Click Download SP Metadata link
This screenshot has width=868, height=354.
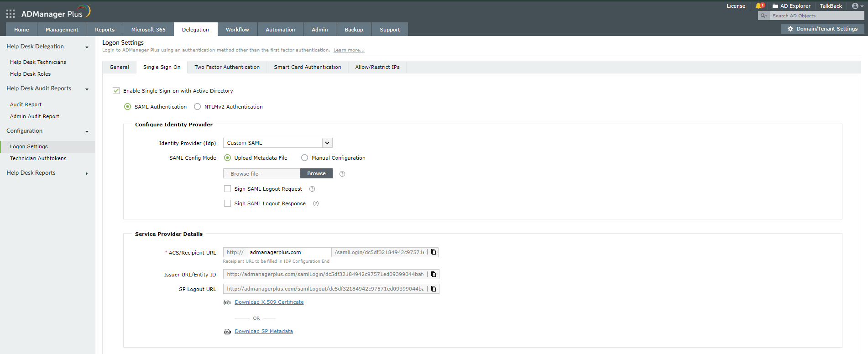tap(264, 331)
